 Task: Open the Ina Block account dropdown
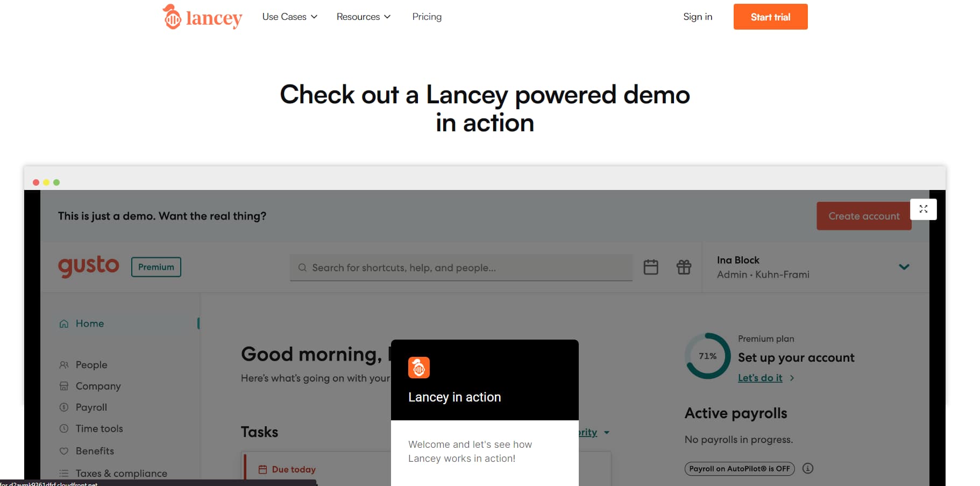tap(904, 267)
